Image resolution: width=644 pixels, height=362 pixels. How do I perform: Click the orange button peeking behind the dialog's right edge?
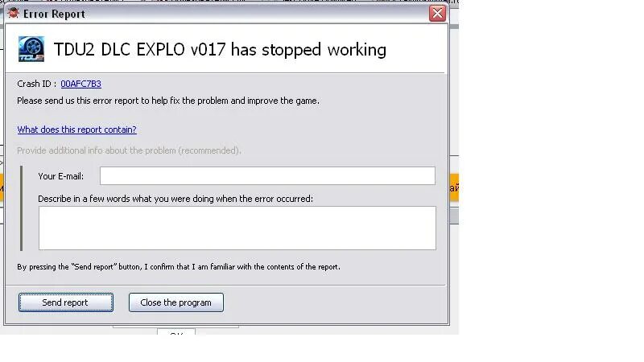coord(454,187)
